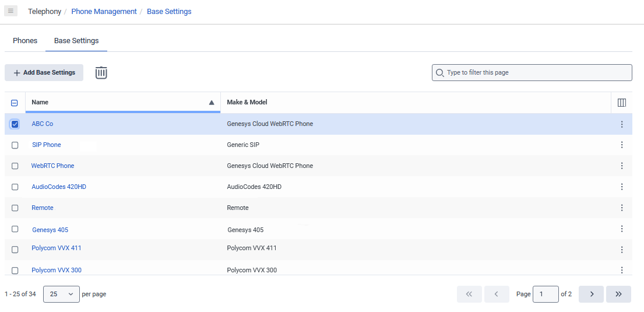Uncheck the ABC Co checkbox
Image resolution: width=644 pixels, height=312 pixels.
[x=15, y=124]
